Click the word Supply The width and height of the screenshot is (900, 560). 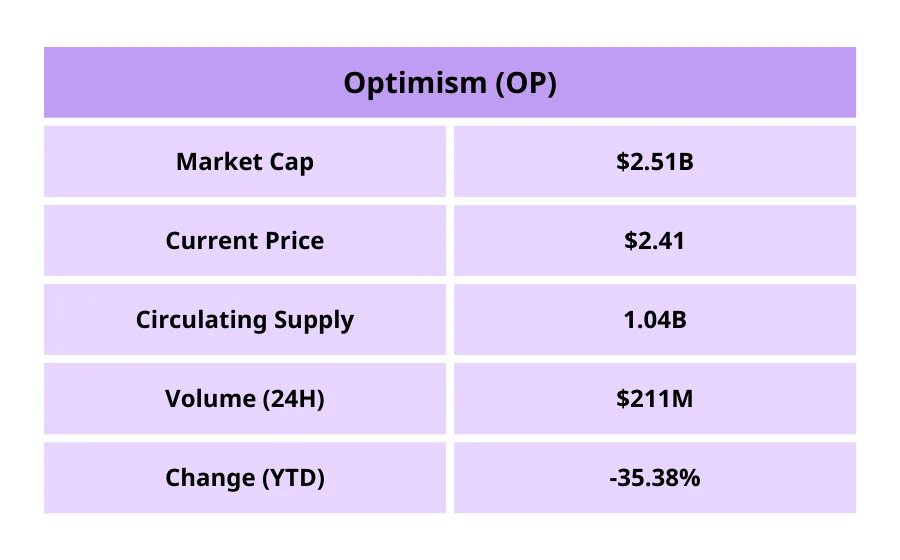coord(314,321)
